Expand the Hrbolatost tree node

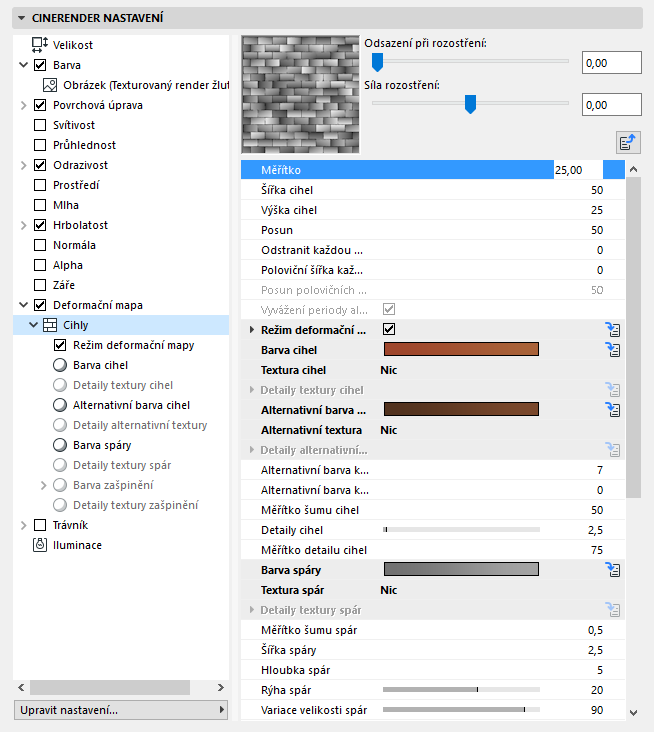click(x=23, y=225)
